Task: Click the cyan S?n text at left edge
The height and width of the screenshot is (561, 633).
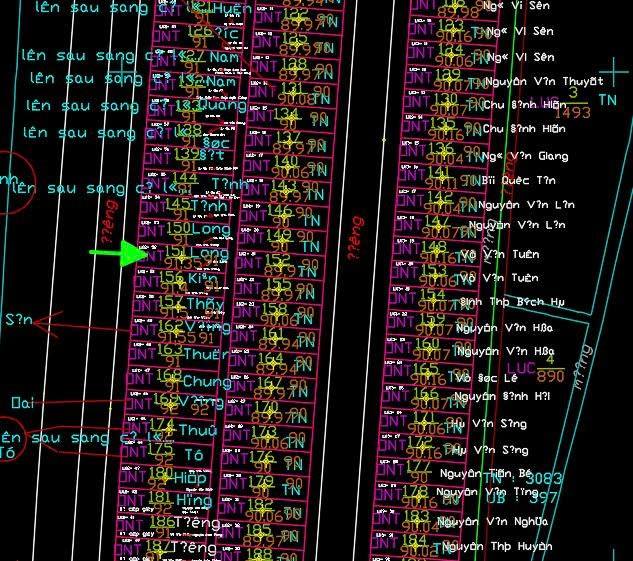Action: click(19, 321)
